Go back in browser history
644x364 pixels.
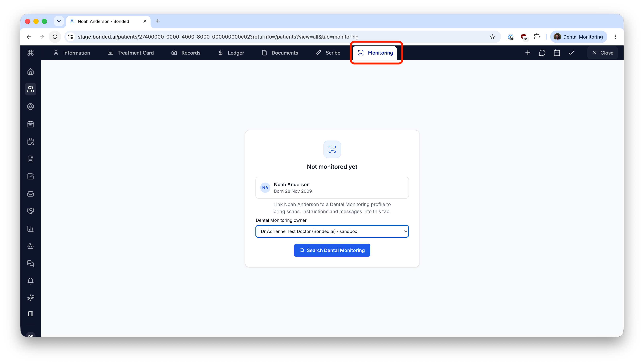click(29, 37)
